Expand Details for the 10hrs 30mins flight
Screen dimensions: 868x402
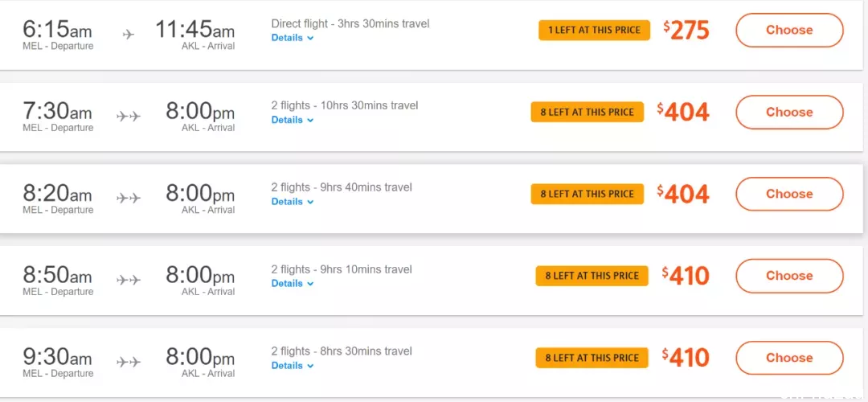pyautogui.click(x=293, y=120)
